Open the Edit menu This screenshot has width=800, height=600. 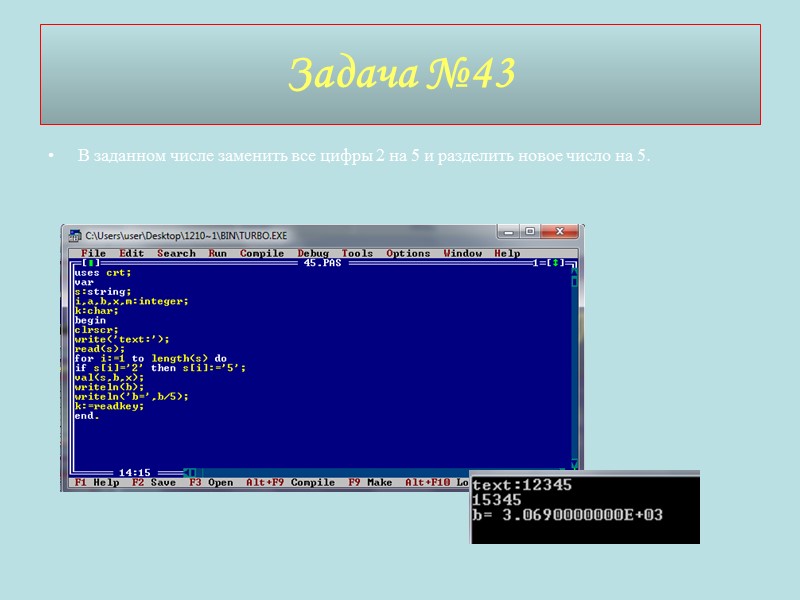coord(132,253)
